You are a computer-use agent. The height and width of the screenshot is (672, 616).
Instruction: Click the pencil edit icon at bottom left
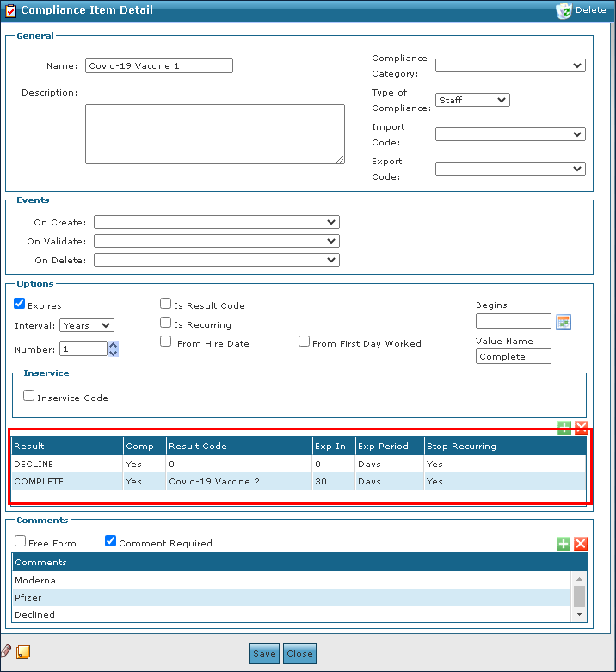pos(7,651)
